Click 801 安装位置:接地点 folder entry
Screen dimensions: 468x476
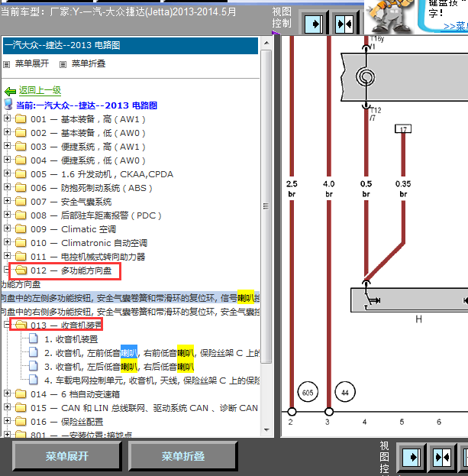click(x=81, y=435)
